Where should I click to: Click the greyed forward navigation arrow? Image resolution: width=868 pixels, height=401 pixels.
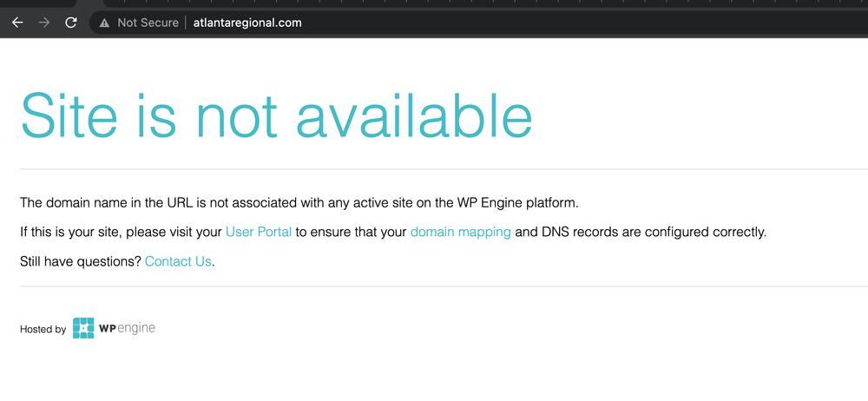[45, 23]
